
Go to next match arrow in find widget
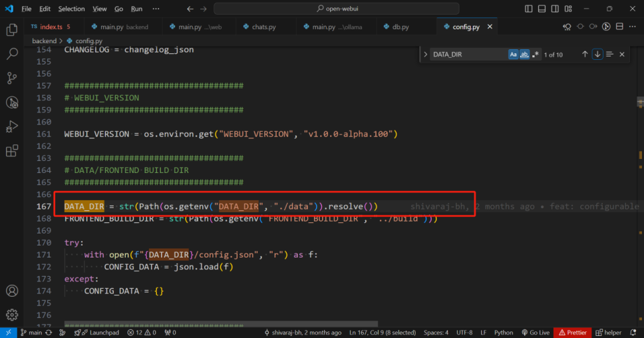pyautogui.click(x=597, y=54)
